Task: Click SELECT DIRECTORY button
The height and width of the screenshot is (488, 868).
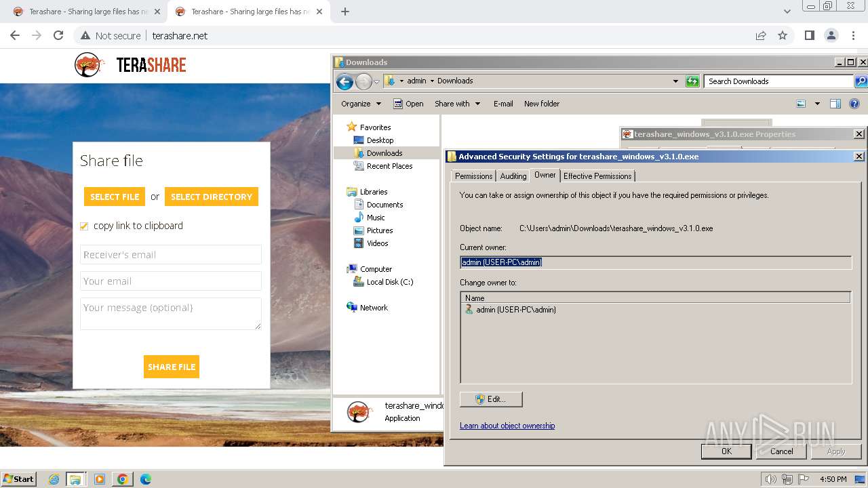Action: click(x=212, y=197)
